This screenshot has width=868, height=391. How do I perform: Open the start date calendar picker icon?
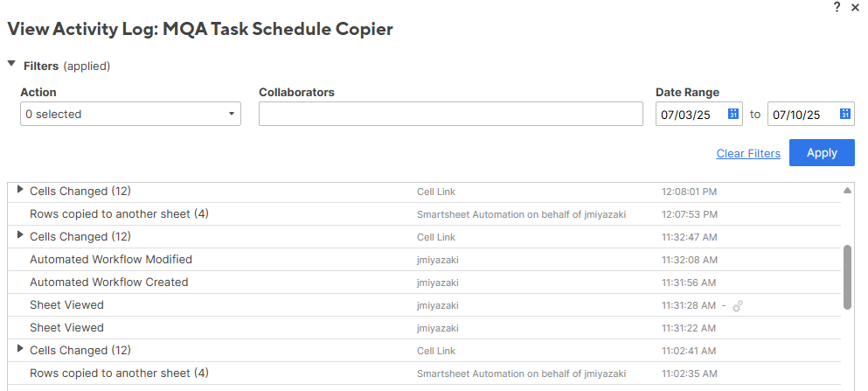(x=733, y=114)
